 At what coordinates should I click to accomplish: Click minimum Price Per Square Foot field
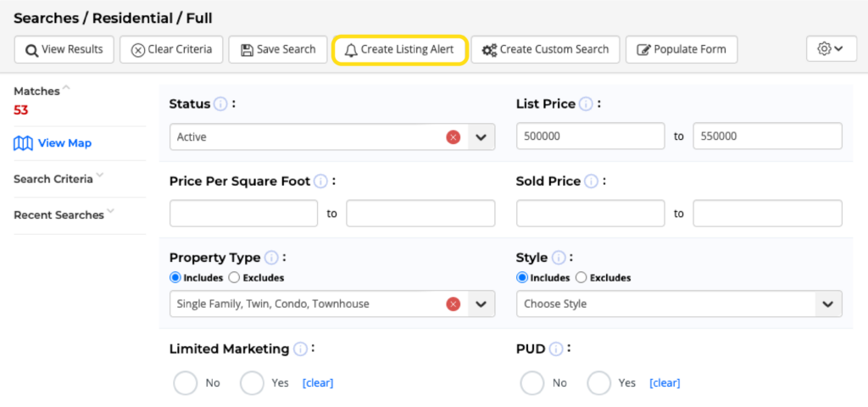243,214
